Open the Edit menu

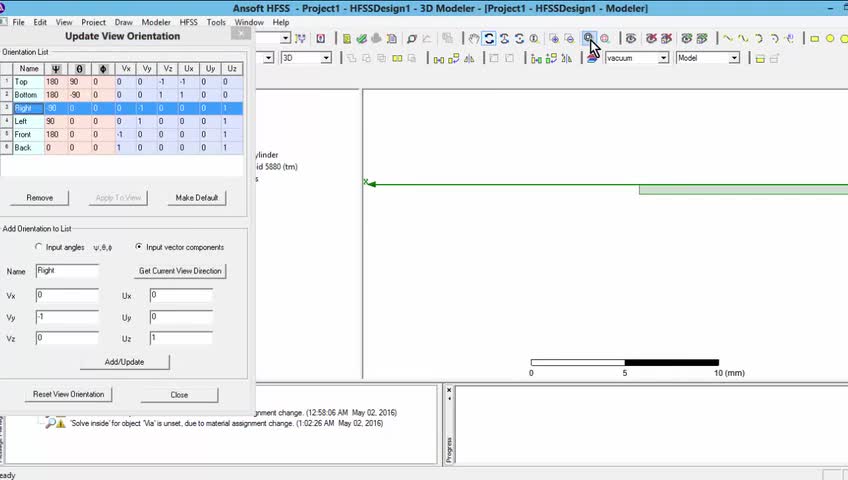coord(40,22)
